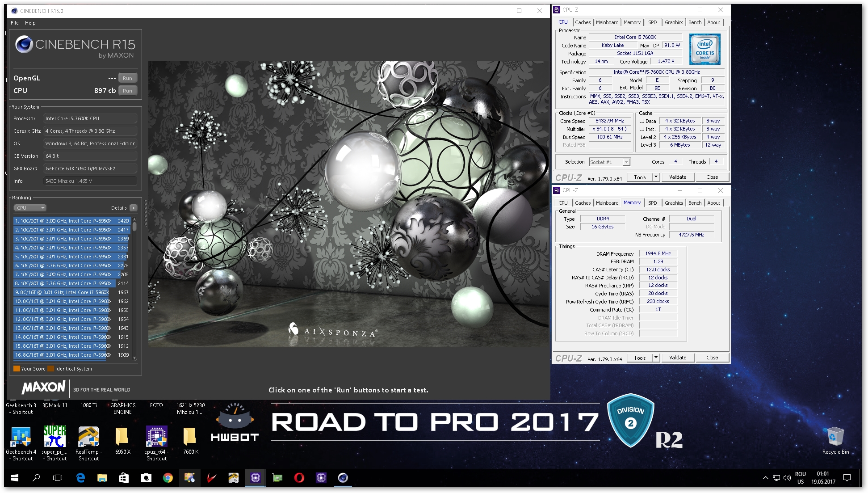This screenshot has width=868, height=493.
Task: Switch to Mainboard tab in upper CPU-Z
Action: click(607, 22)
